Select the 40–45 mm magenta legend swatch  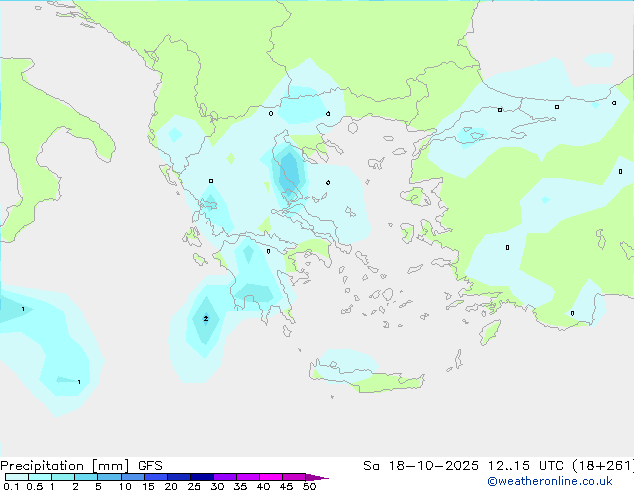point(271,477)
